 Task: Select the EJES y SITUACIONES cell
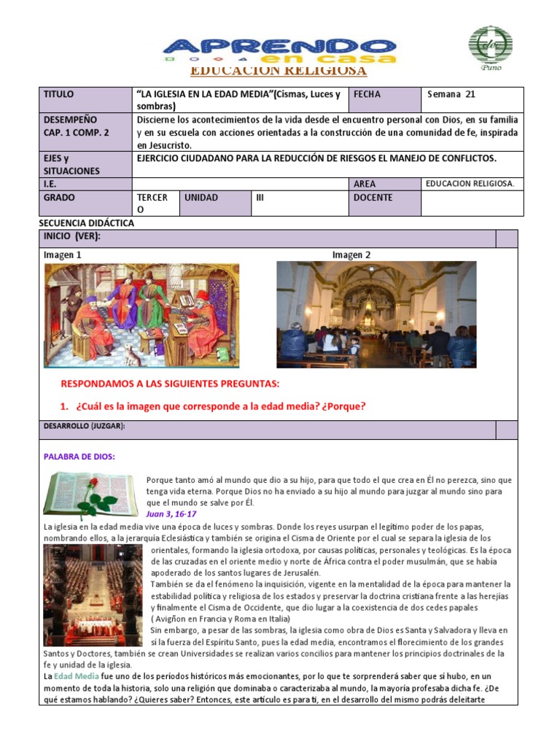point(86,164)
